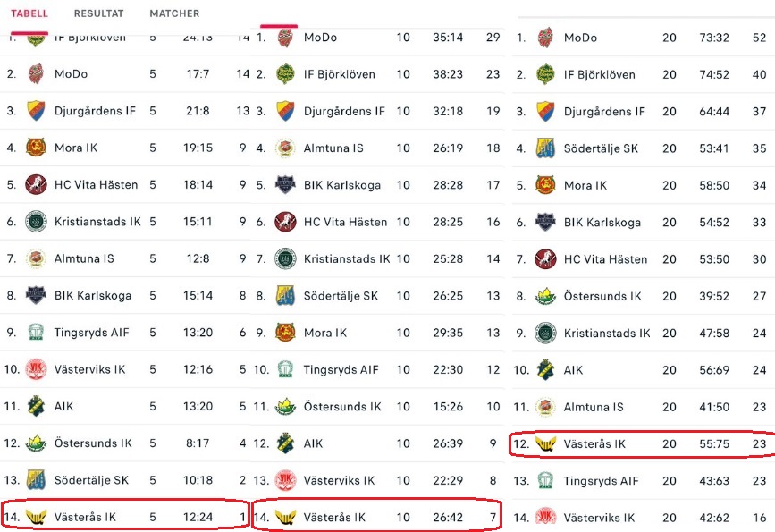The width and height of the screenshot is (775, 532).
Task: Open the MATCHER tab
Action: point(174,13)
